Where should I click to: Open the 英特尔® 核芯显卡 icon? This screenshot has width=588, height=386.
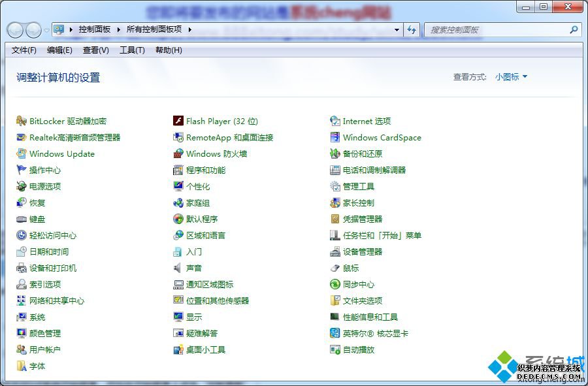[x=335, y=333]
